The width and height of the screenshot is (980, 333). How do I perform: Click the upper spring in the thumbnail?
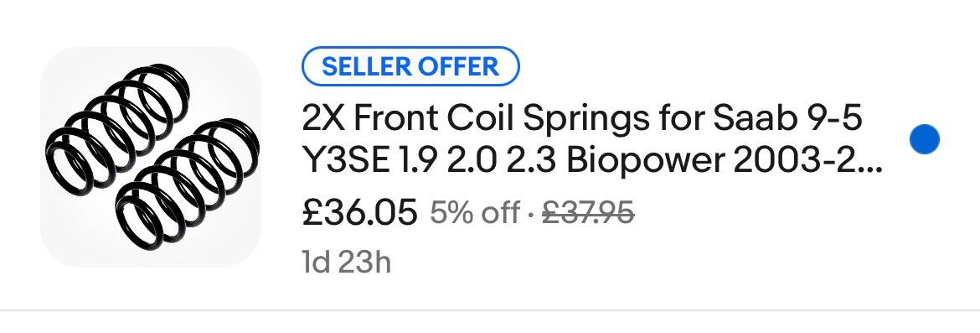pos(117,127)
